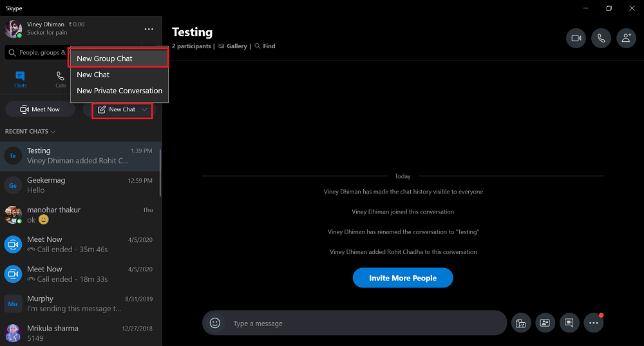Open the message options icon beside contact card
This screenshot has height=346, width=644.
click(x=569, y=323)
